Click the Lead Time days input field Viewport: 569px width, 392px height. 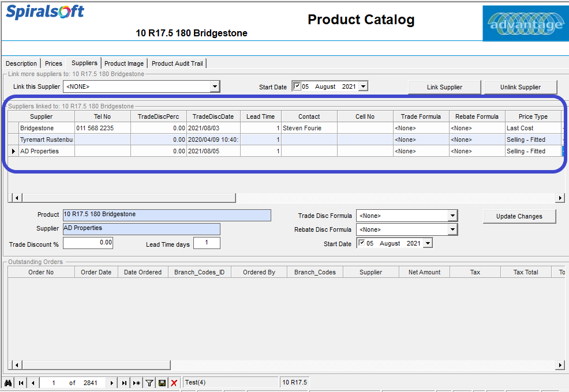point(207,243)
